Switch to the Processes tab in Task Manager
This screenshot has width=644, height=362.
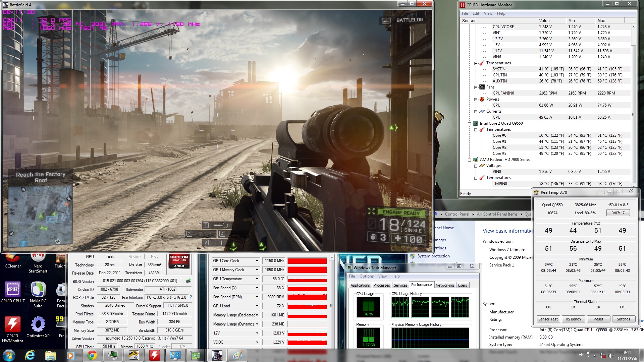[x=381, y=285]
